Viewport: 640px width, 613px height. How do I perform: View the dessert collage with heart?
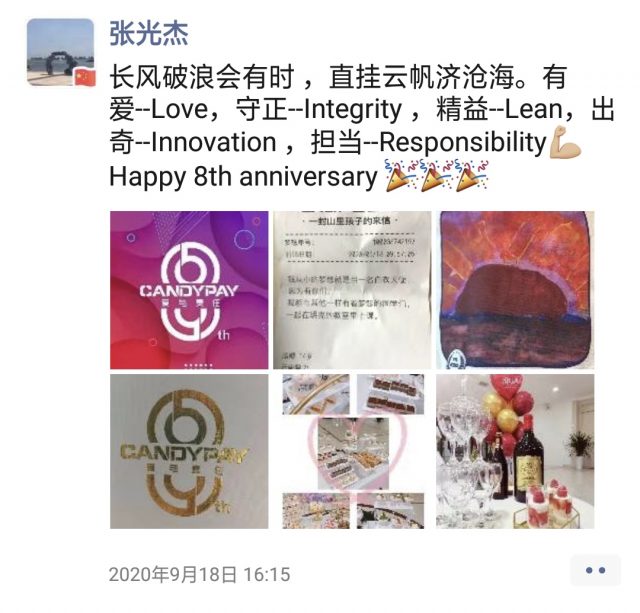(352, 451)
